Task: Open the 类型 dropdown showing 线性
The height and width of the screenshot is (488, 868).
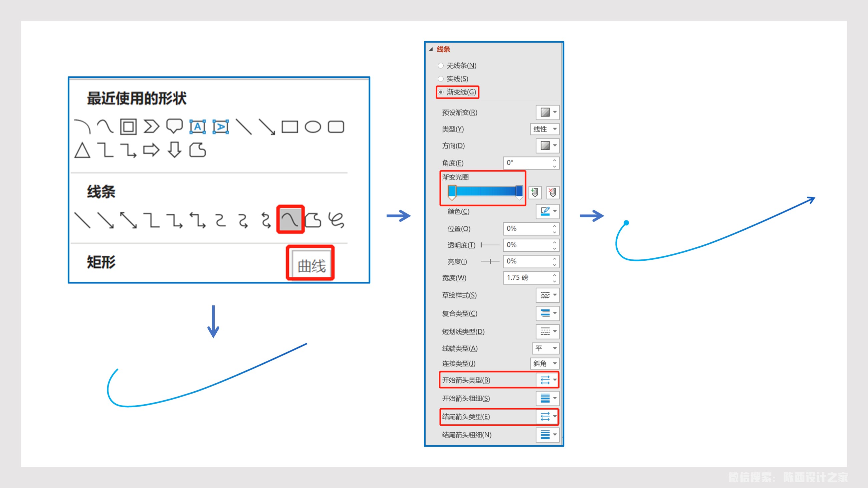Action: (545, 129)
